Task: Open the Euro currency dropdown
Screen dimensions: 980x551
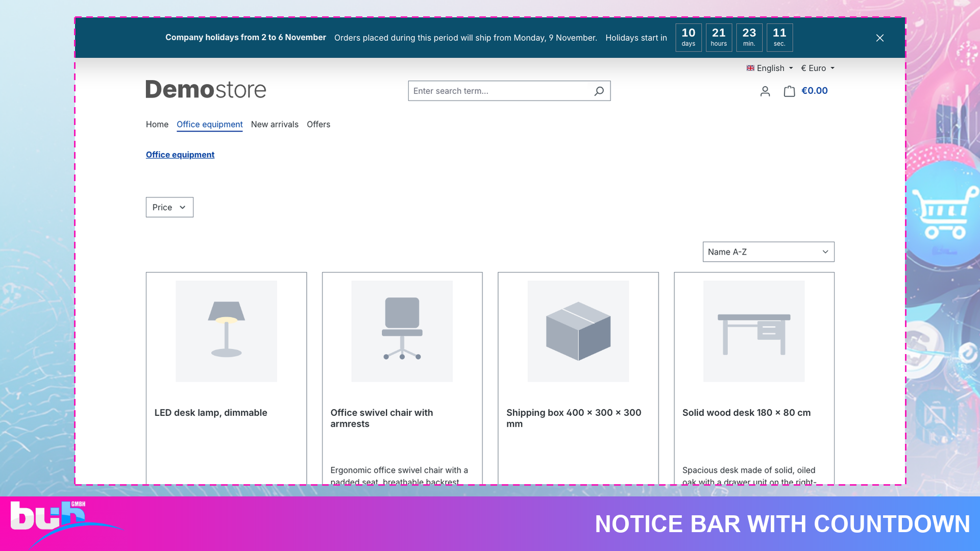Action: pyautogui.click(x=818, y=68)
